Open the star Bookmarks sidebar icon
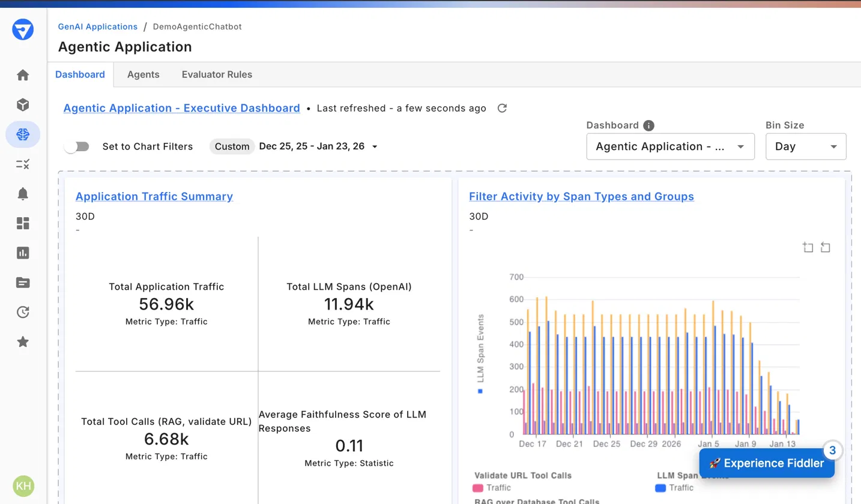 23,341
